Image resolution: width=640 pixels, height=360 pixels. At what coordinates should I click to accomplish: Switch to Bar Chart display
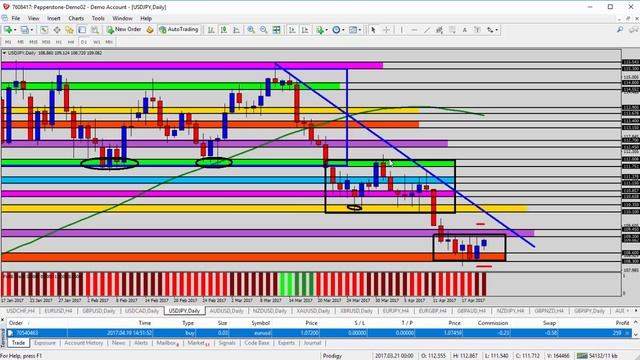point(211,30)
